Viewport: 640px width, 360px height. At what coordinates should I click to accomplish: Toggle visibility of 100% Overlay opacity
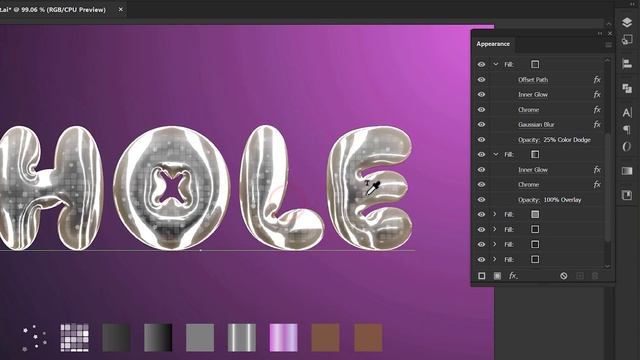[x=482, y=200]
